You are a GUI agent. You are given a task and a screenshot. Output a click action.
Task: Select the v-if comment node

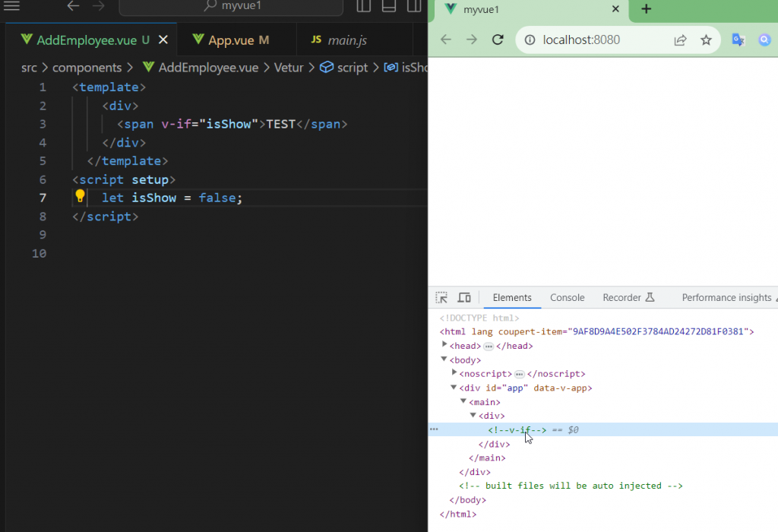pyautogui.click(x=517, y=429)
